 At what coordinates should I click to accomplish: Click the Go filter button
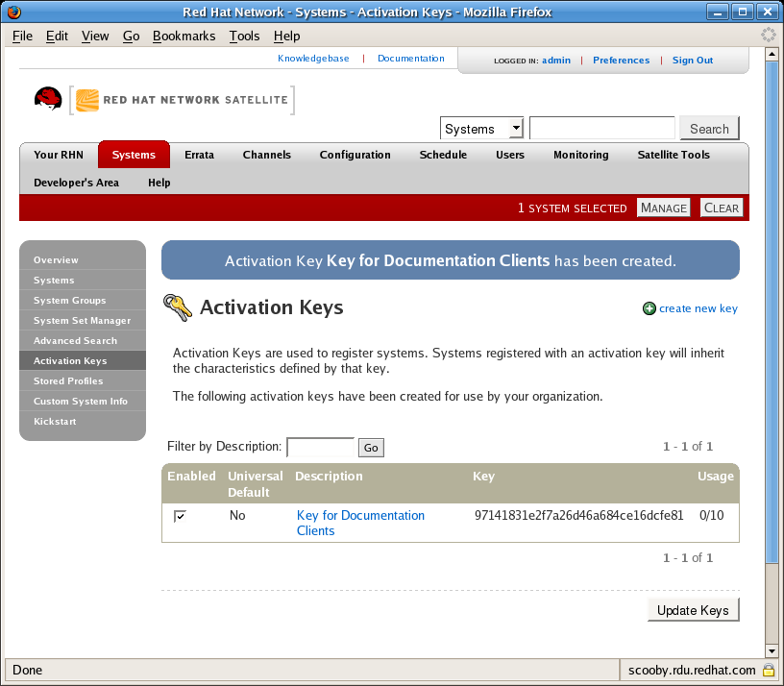(371, 448)
